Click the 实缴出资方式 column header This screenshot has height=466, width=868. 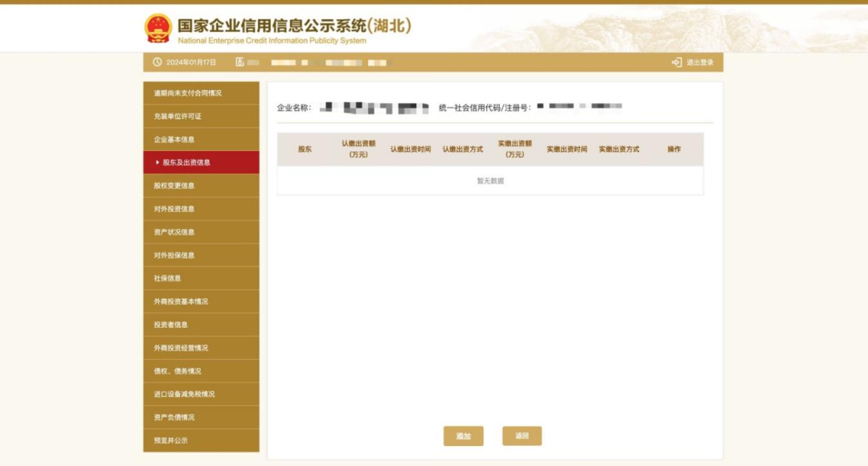point(619,149)
